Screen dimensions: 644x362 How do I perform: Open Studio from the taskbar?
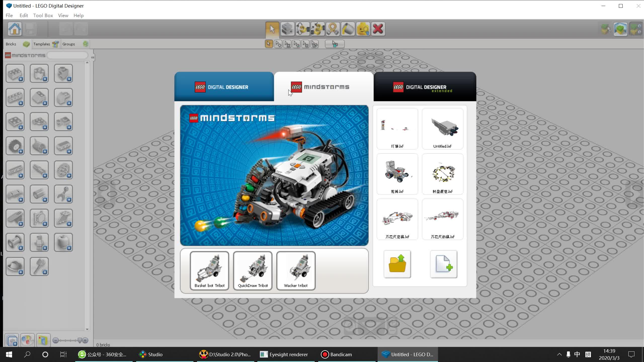click(165, 354)
